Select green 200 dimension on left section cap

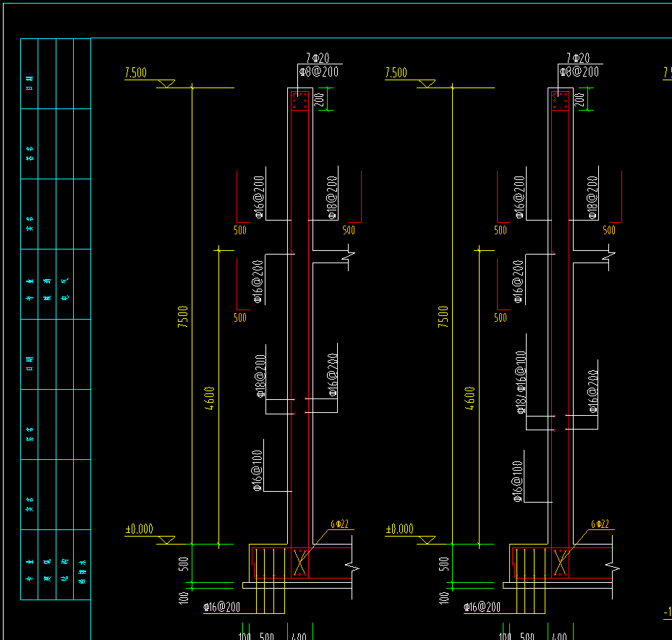pos(319,99)
